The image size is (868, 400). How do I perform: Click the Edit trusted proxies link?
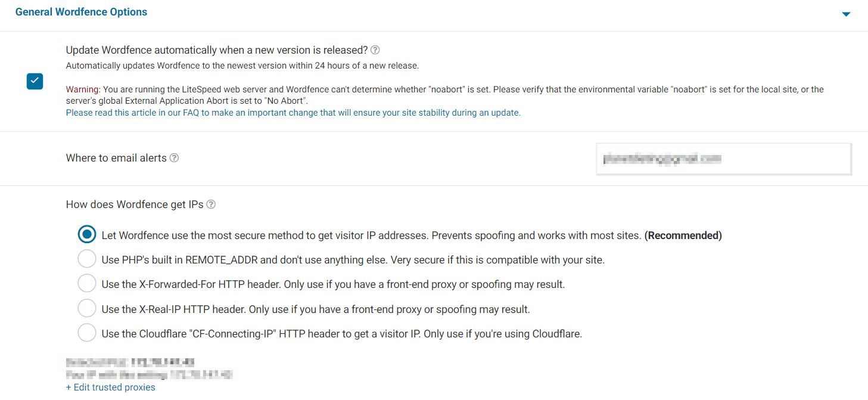pyautogui.click(x=111, y=387)
